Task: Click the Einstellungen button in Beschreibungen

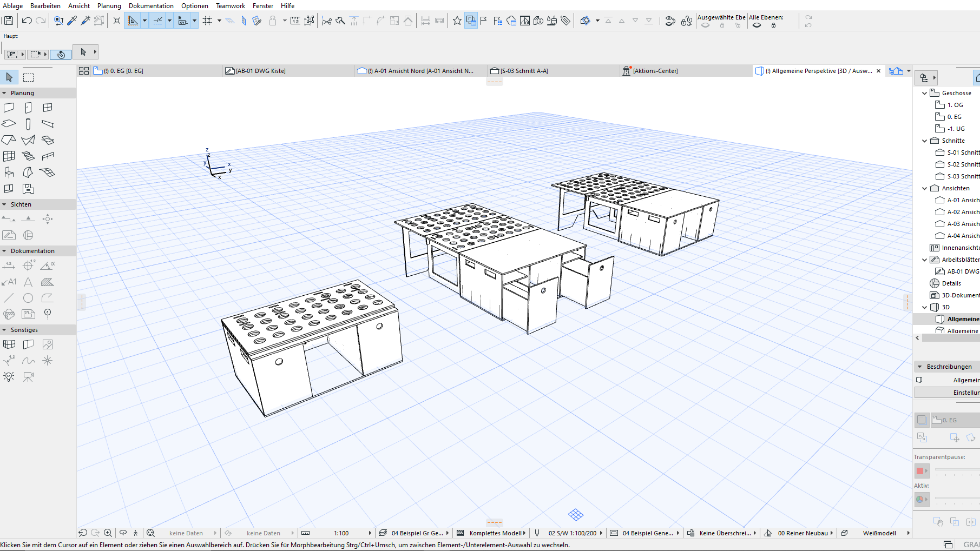Action: tap(947, 393)
